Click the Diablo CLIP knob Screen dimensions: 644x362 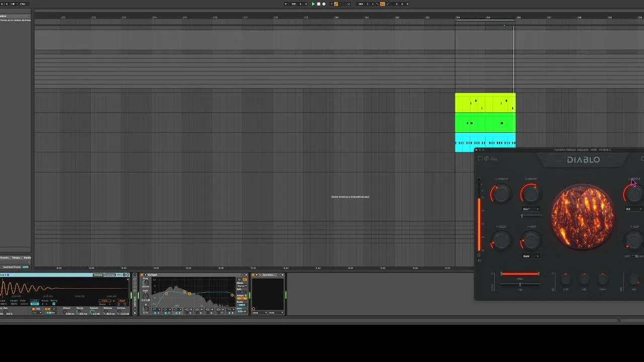pos(634,241)
